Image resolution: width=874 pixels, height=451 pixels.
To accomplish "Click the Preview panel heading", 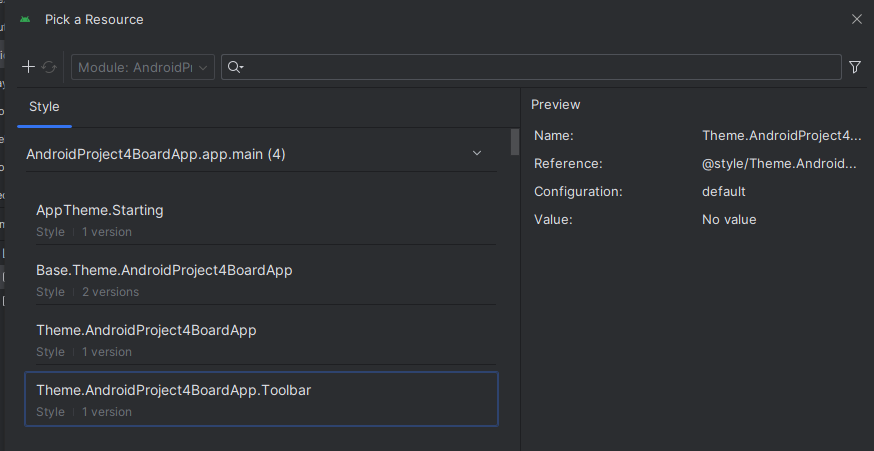I will click(x=555, y=105).
